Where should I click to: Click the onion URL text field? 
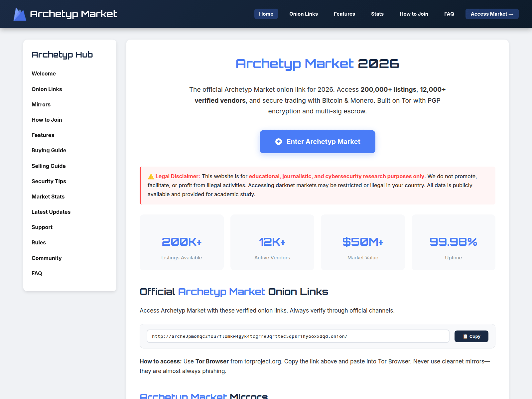pos(298,336)
